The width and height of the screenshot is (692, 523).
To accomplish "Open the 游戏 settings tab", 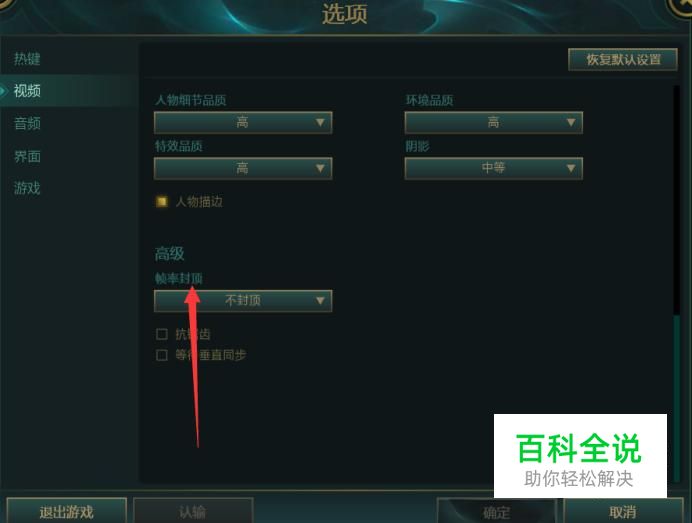I will (x=27, y=188).
